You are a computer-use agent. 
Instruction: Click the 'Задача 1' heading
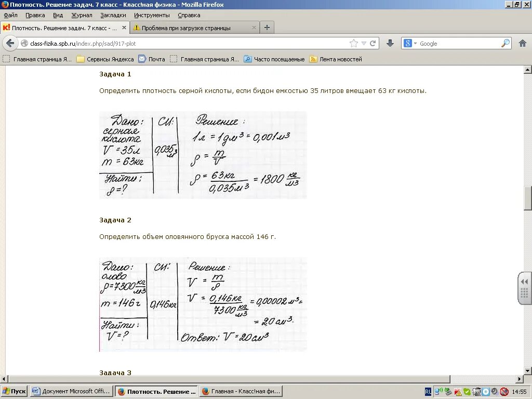tap(115, 74)
